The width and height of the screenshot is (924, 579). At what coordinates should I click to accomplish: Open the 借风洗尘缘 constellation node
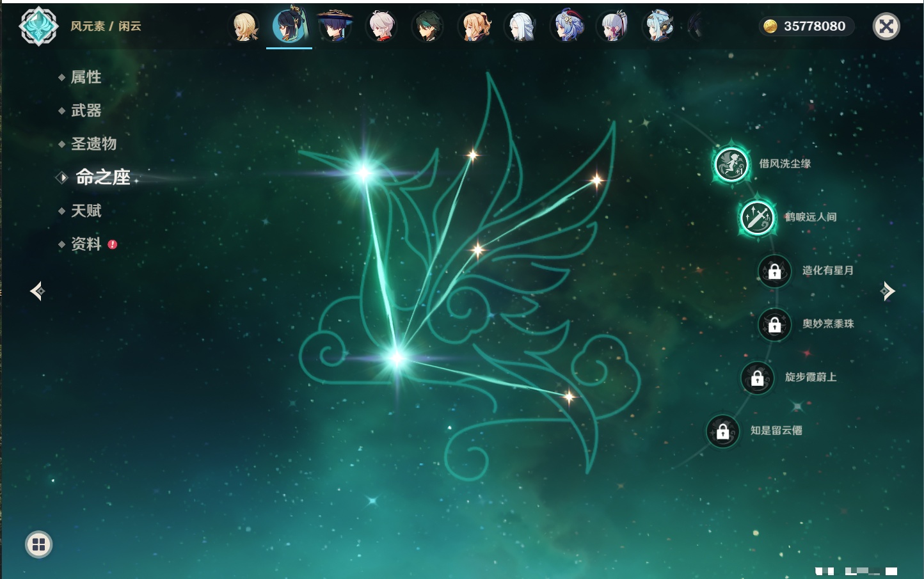(731, 164)
